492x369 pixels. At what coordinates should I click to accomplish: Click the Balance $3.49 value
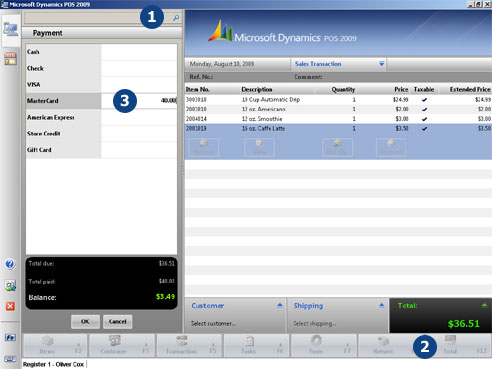pos(165,297)
